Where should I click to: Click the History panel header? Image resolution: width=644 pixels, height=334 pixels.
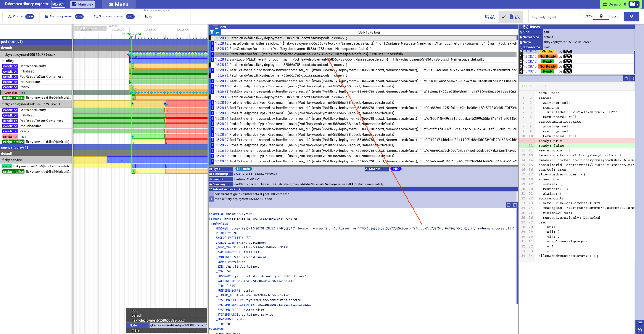pos(577,27)
